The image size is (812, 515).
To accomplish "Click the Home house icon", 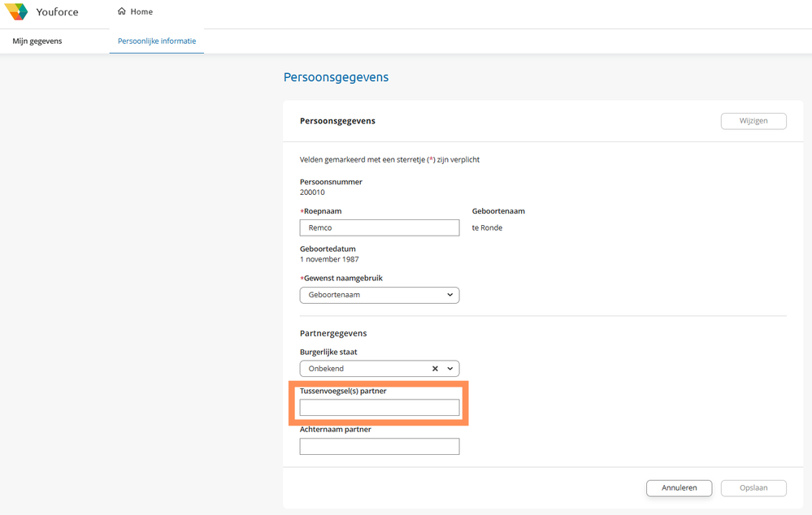I will click(122, 12).
